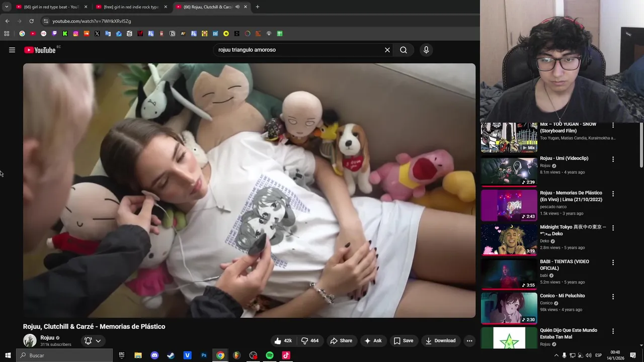The height and width of the screenshot is (362, 644).
Task: Open options for Rojuu - Umi video
Action: [x=613, y=159]
